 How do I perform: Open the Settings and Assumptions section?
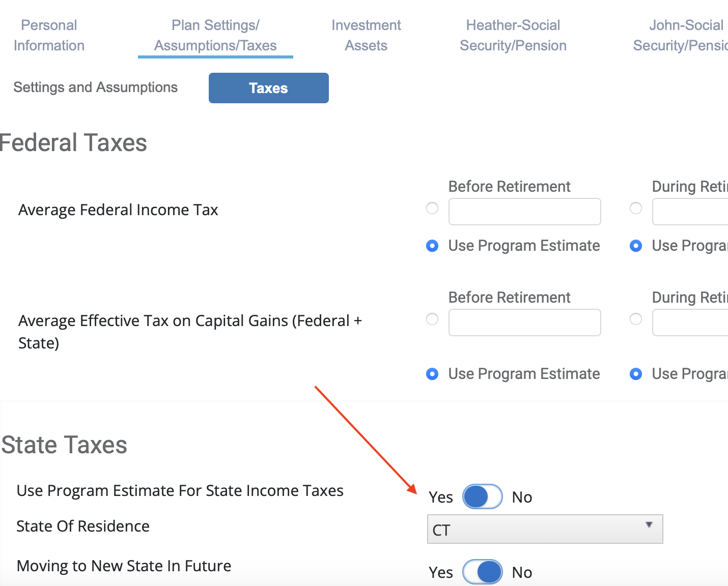tap(95, 87)
